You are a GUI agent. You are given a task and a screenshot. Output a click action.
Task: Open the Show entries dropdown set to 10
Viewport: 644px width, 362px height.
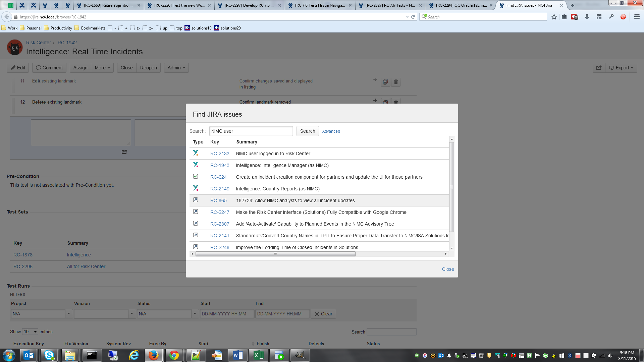point(30,331)
